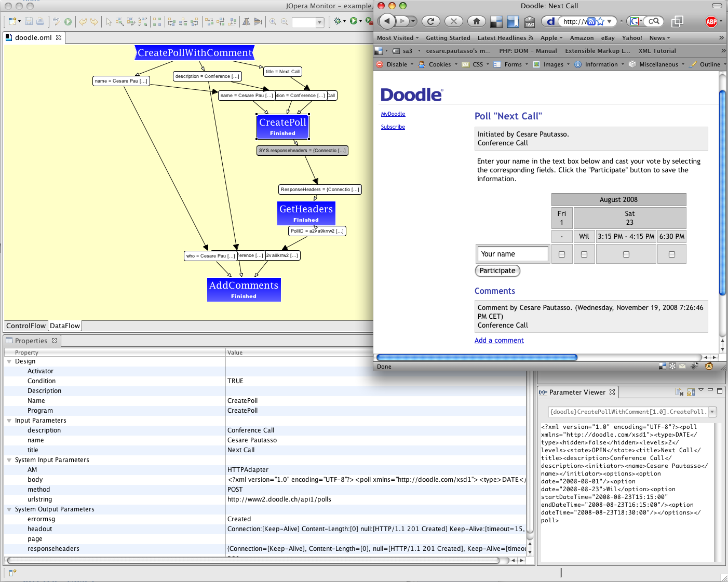
Task: Click the RSS feed icon in address bar
Action: [x=591, y=21]
